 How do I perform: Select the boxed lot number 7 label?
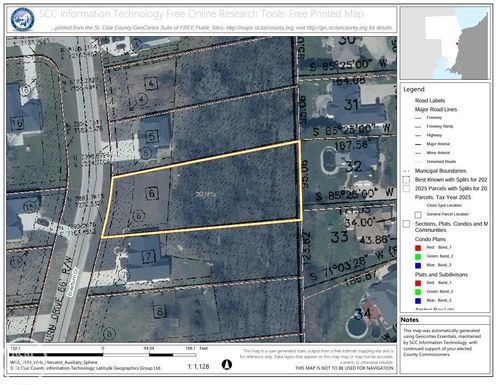tap(149, 256)
